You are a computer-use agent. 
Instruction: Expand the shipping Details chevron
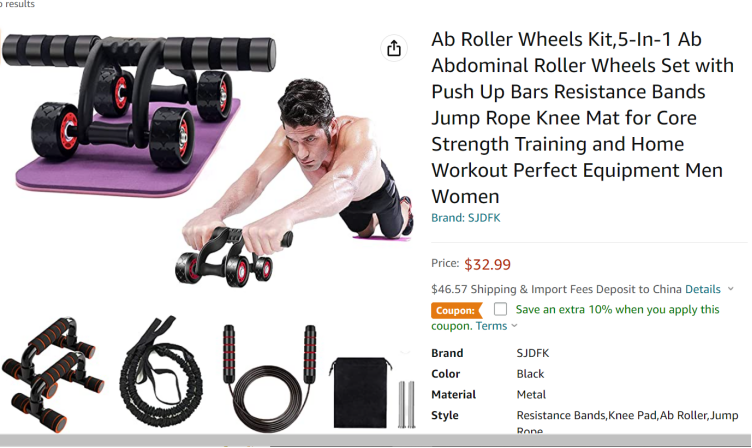(730, 289)
